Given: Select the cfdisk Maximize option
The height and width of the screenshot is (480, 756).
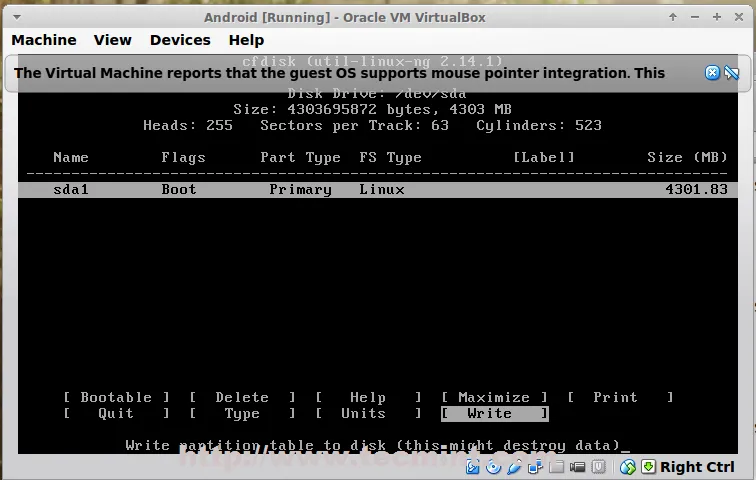Looking at the screenshot, I should click(x=494, y=397).
